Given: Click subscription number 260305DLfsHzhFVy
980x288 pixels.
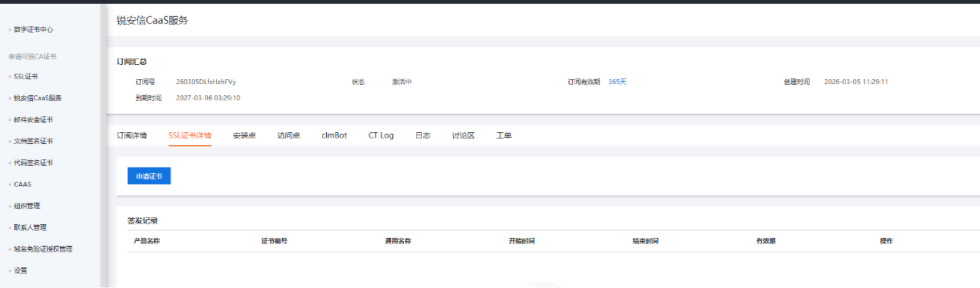Looking at the screenshot, I should tap(206, 82).
